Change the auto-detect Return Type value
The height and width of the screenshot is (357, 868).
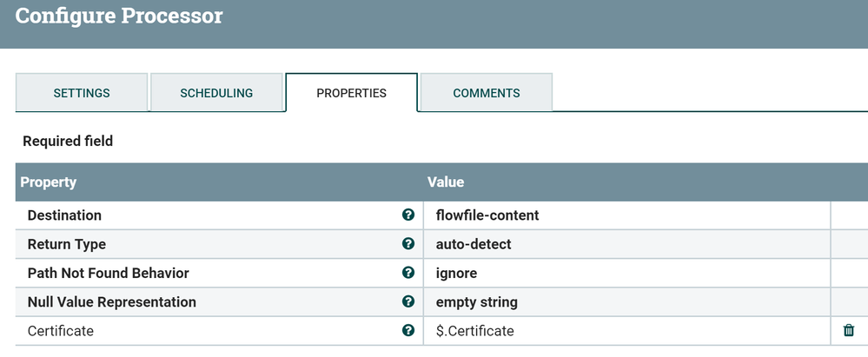pos(626,244)
